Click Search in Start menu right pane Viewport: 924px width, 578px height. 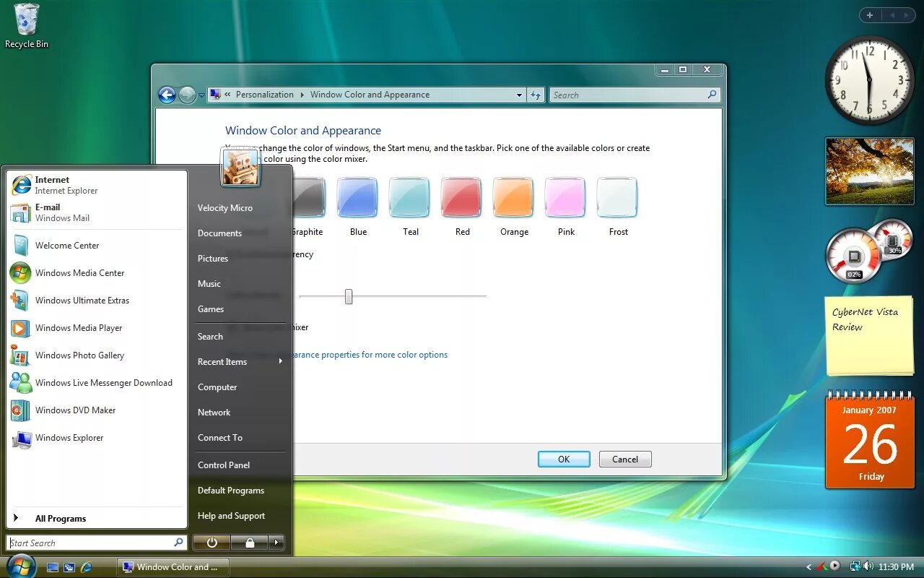click(x=240, y=337)
